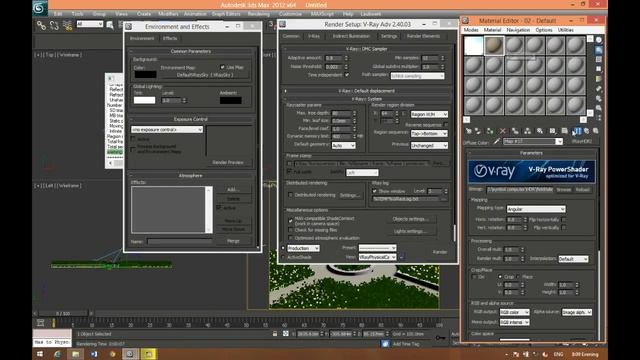The width and height of the screenshot is (640, 360).
Task: Enable Check for missing files checkbox
Action: [290, 230]
